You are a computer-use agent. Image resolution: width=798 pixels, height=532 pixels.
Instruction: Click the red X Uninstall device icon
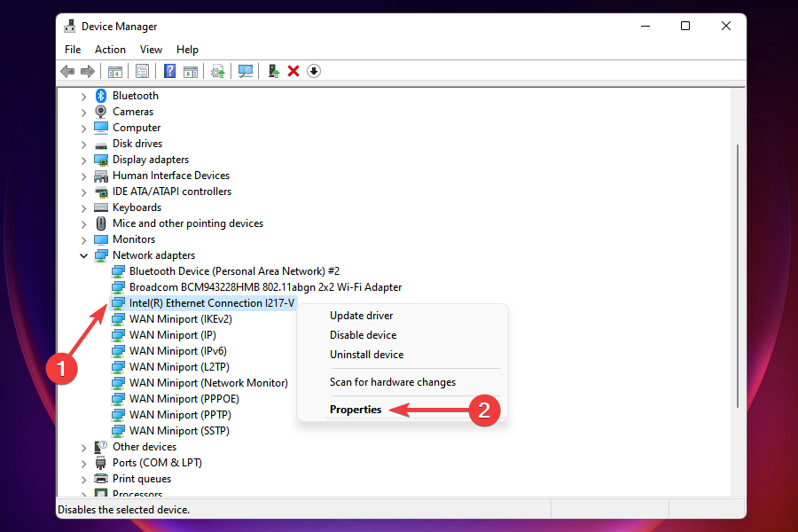pos(293,71)
